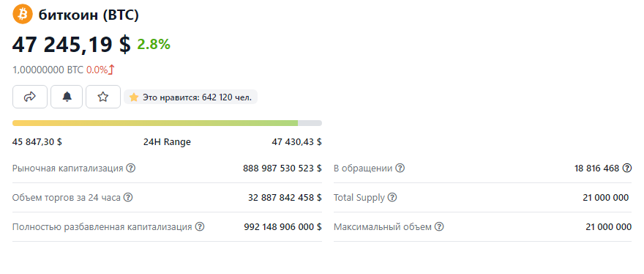Open Максимальный объем help icon

pos(440,226)
